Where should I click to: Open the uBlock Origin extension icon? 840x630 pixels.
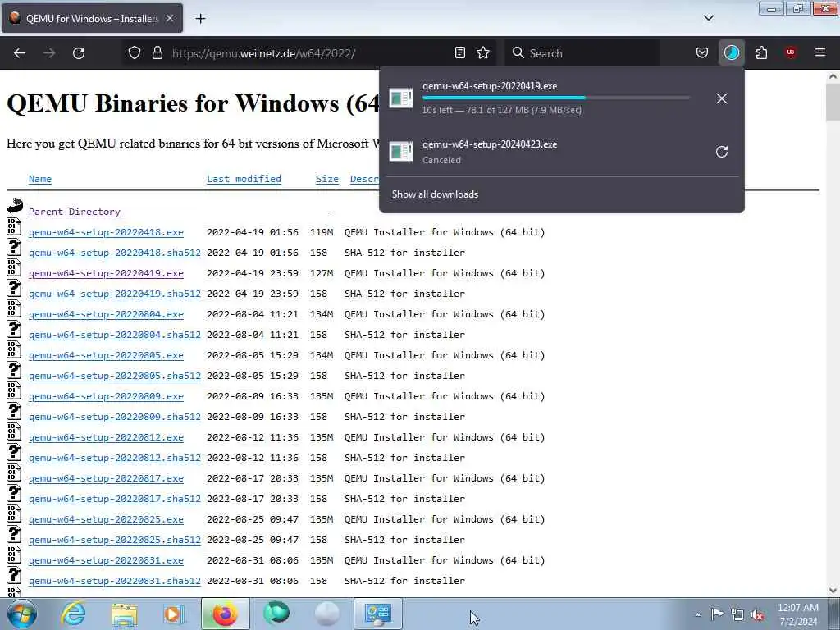pos(791,52)
